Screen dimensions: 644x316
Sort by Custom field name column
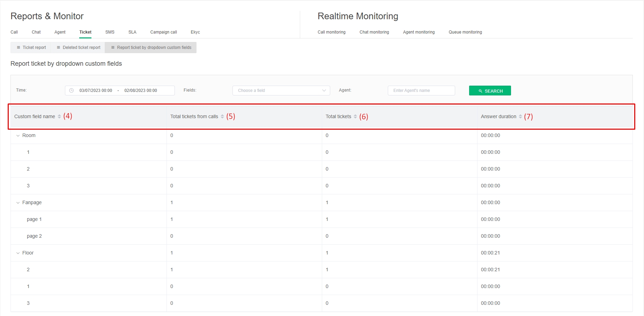click(x=59, y=117)
